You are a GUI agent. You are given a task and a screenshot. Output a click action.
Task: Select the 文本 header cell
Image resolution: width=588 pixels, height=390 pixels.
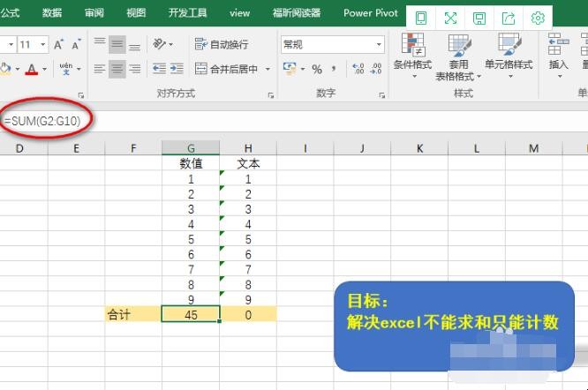248,163
